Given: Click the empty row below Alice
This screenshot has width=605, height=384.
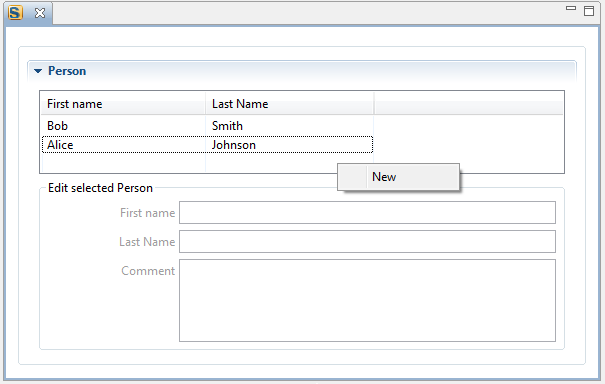Looking at the screenshot, I should pos(207,163).
